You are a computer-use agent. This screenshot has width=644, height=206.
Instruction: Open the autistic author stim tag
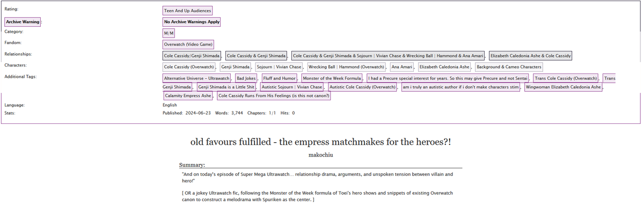point(460,87)
